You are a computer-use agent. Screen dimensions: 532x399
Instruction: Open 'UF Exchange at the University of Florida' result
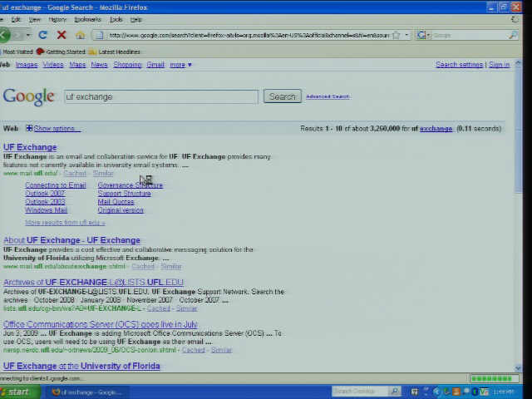81,366
